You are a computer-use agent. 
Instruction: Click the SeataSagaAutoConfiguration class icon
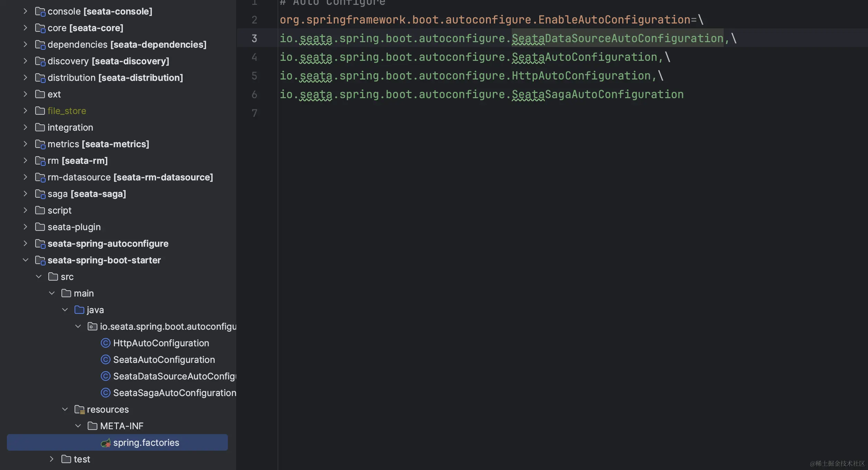pos(105,393)
